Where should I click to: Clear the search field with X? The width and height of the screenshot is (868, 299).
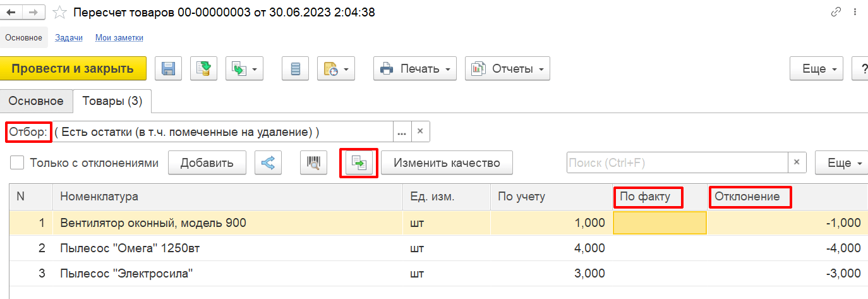(797, 162)
